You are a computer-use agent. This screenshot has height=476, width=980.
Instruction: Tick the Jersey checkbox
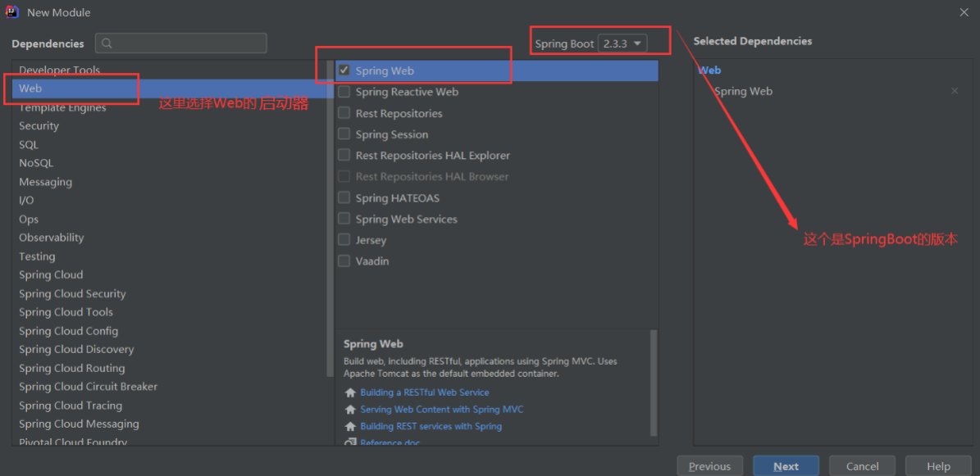point(344,240)
